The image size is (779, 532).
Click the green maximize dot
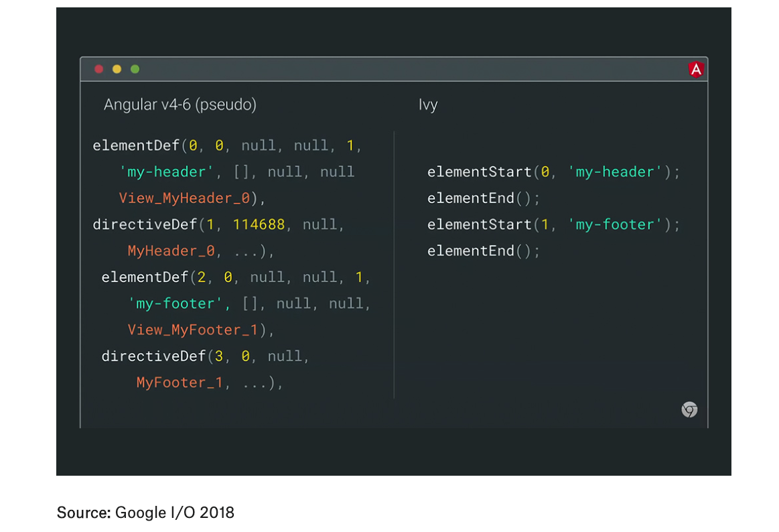pos(135,69)
